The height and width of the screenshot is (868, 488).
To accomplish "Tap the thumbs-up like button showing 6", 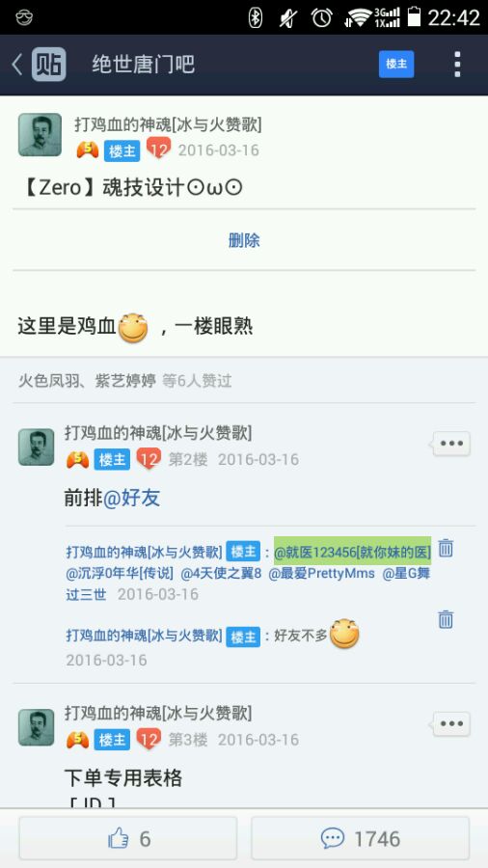I will [128, 839].
